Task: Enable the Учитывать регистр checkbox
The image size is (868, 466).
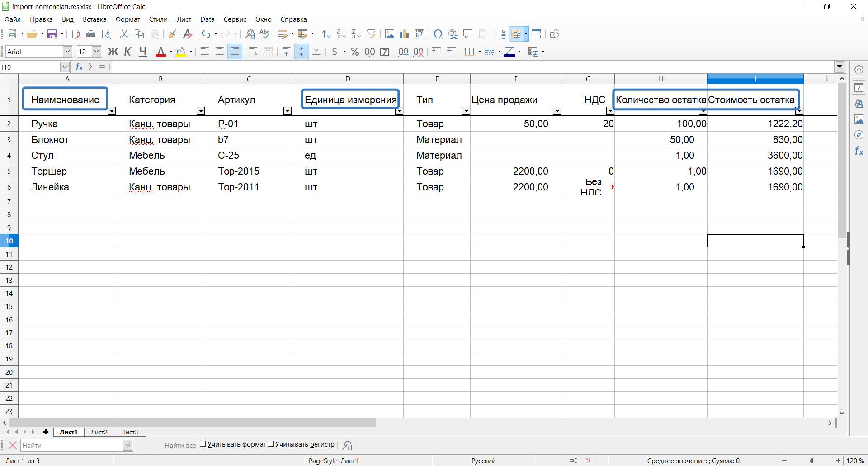Action: point(271,444)
